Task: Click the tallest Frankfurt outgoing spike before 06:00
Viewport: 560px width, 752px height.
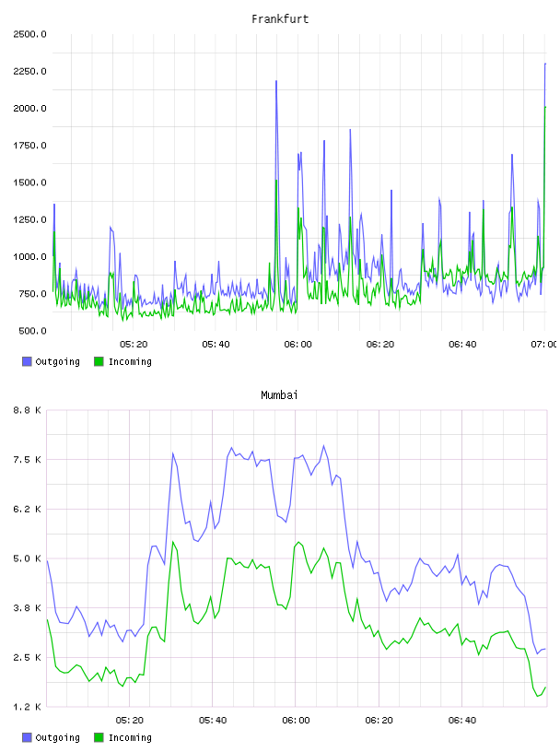Action: [276, 81]
